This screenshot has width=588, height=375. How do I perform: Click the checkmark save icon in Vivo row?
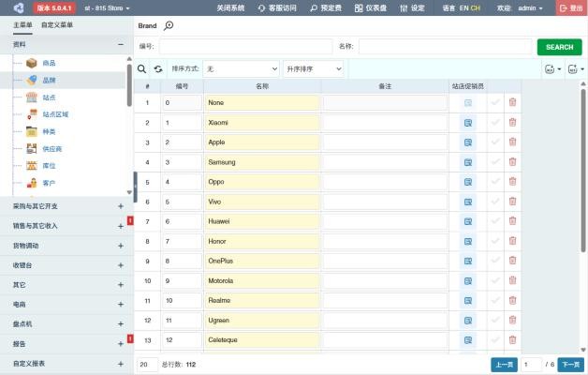click(495, 202)
